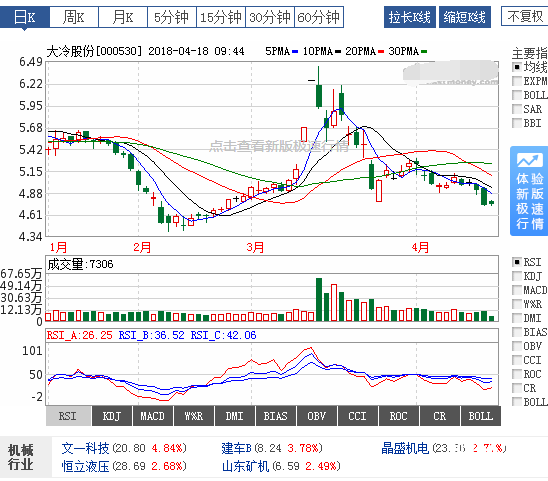This screenshot has width=548, height=481.
Task: Choose the KDJ radio in side list
Action: 517,276
